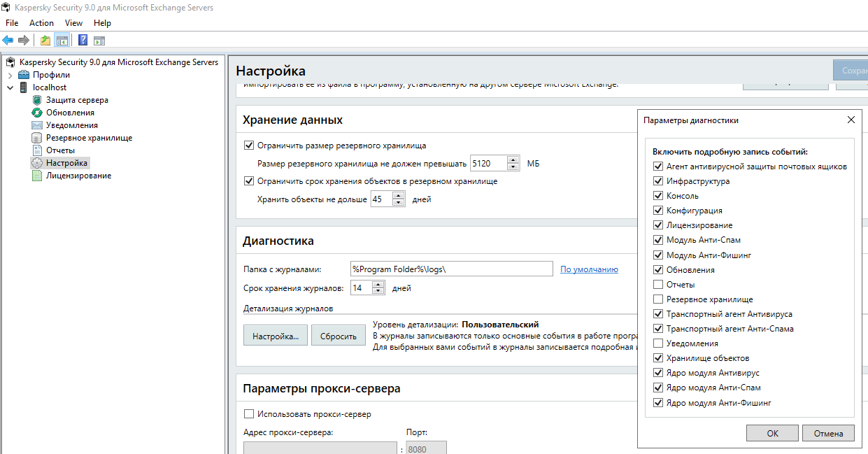Click the Back arrow toolbar icon

8,40
